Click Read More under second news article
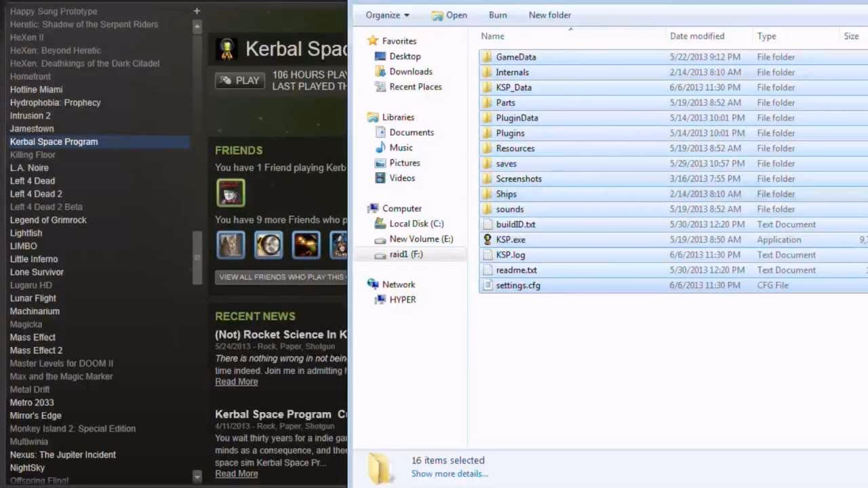The width and height of the screenshot is (868, 488). coord(237,474)
